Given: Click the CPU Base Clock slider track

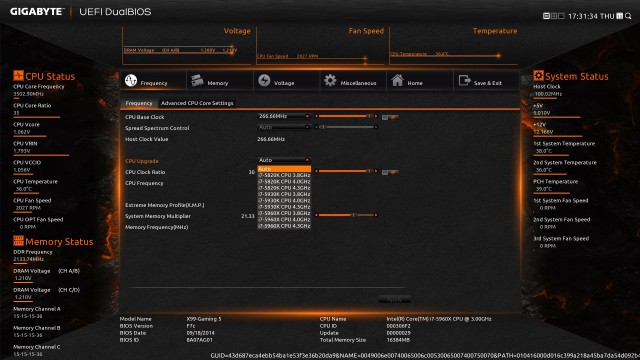Looking at the screenshot, I should coord(346,116).
